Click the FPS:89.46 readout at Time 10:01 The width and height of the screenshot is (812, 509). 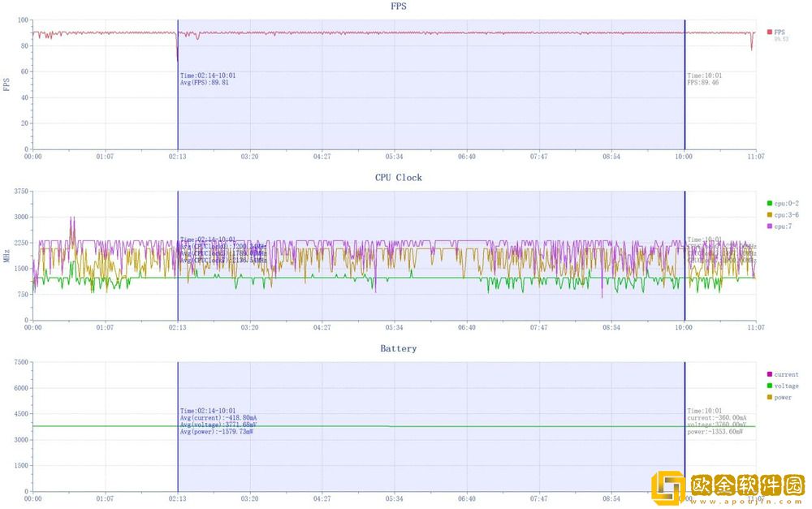(703, 83)
